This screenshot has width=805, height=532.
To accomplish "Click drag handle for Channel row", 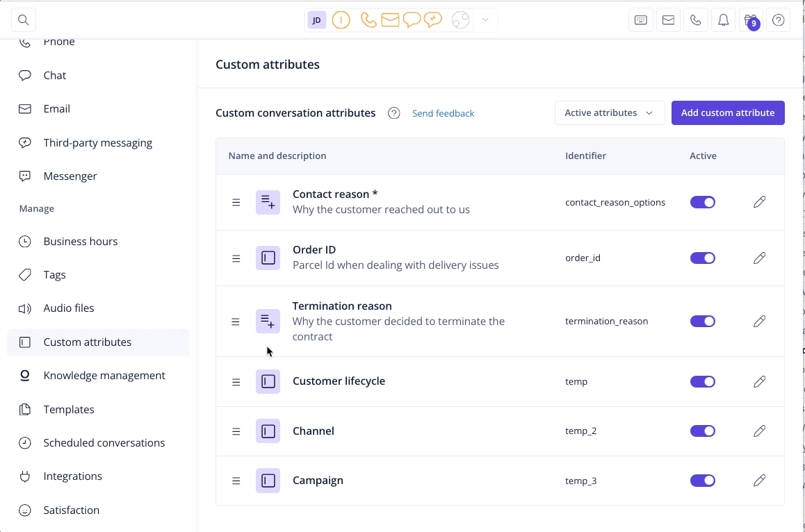I will 236,431.
